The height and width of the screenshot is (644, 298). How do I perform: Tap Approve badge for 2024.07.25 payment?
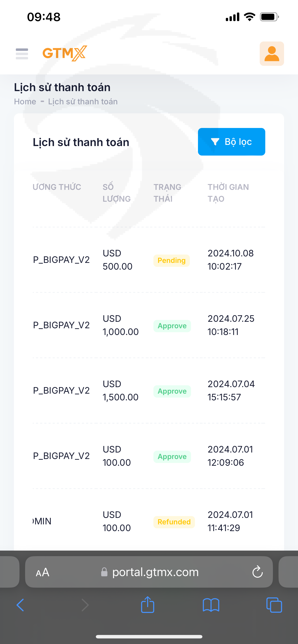(172, 326)
